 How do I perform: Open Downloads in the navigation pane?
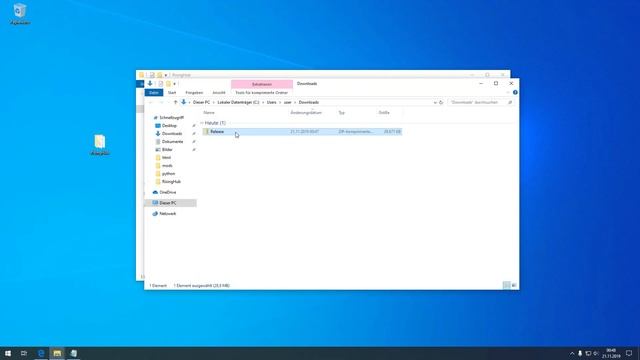point(172,133)
